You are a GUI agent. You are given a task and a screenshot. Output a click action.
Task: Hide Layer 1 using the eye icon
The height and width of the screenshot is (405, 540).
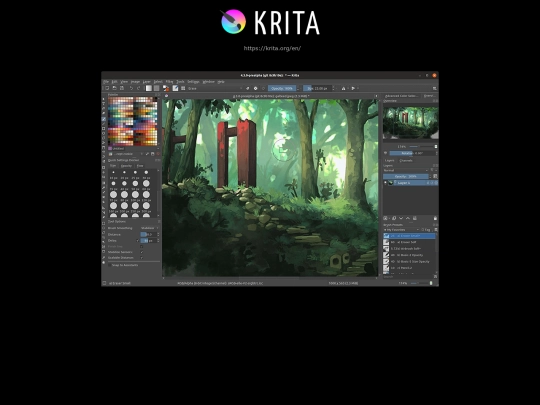point(385,183)
